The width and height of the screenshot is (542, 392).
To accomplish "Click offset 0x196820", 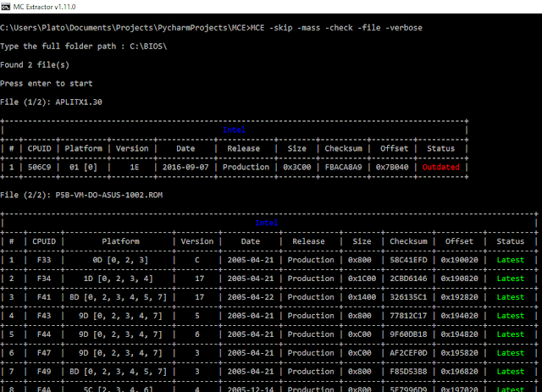I will (459, 372).
